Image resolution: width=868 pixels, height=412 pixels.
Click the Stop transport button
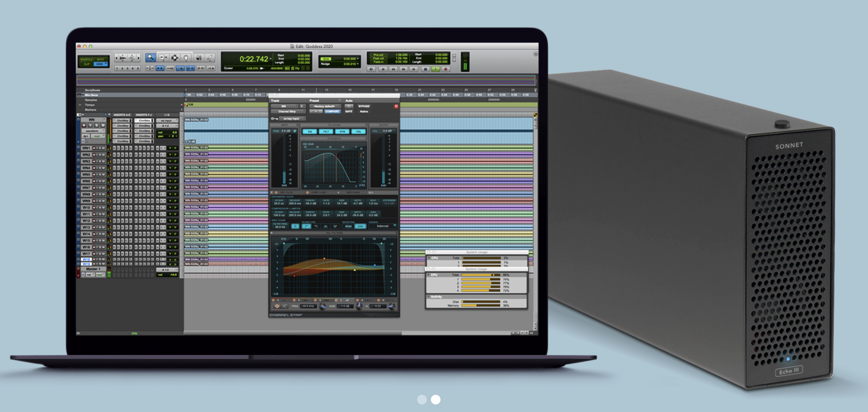coord(425,69)
